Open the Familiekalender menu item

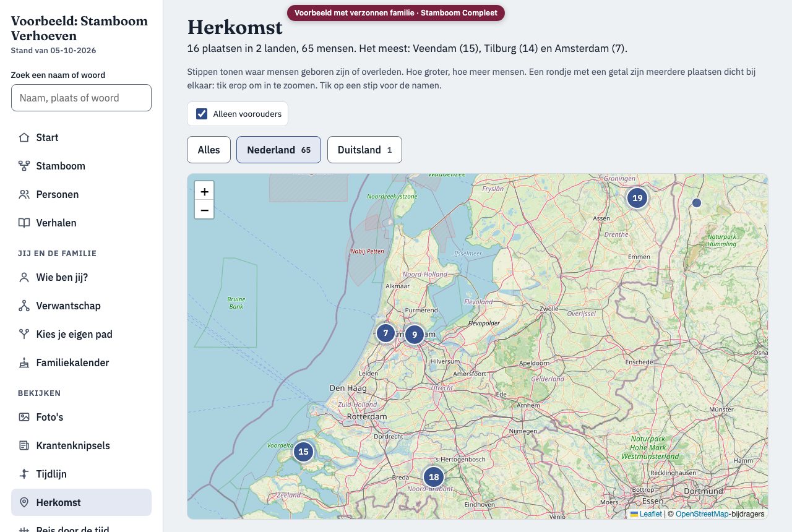point(81,363)
